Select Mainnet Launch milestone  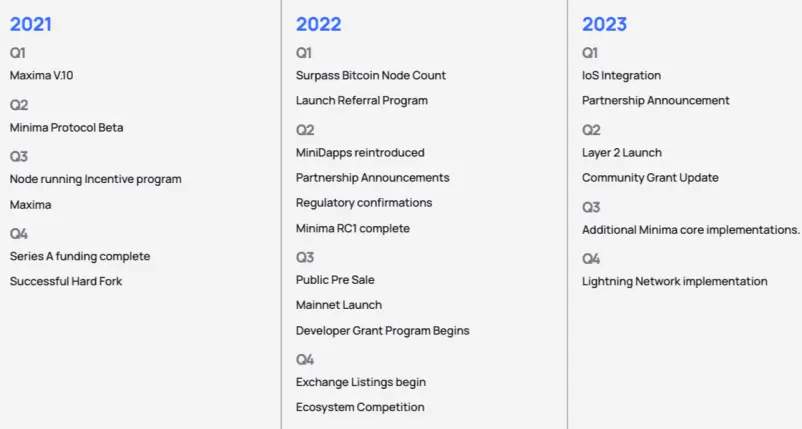(x=339, y=305)
